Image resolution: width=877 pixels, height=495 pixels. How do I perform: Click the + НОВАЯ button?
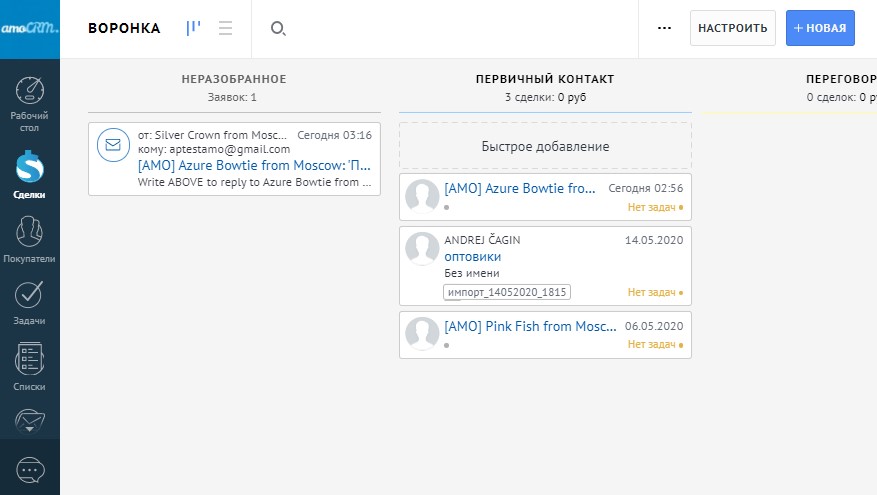pyautogui.click(x=820, y=28)
